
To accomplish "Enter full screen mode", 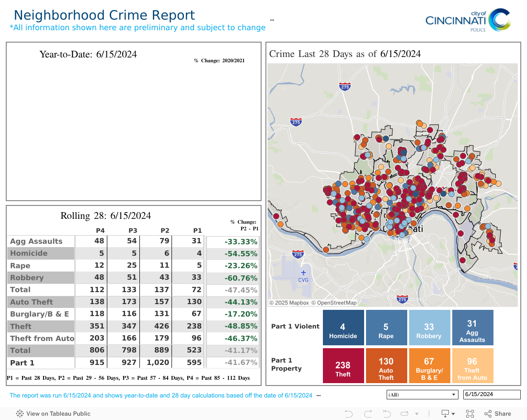I will point(470,414).
